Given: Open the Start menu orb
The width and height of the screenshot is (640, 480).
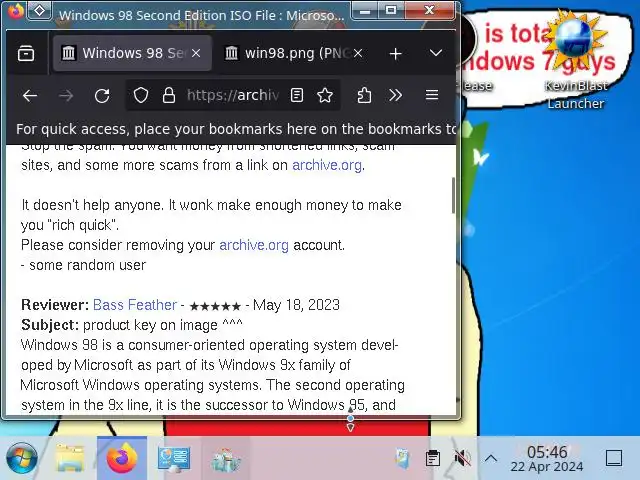Looking at the screenshot, I should [22, 458].
